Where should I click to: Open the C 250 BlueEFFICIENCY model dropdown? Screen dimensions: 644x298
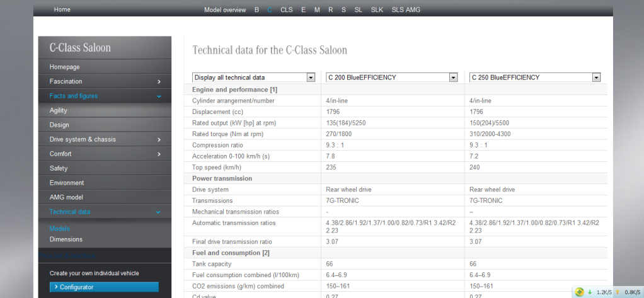point(596,77)
